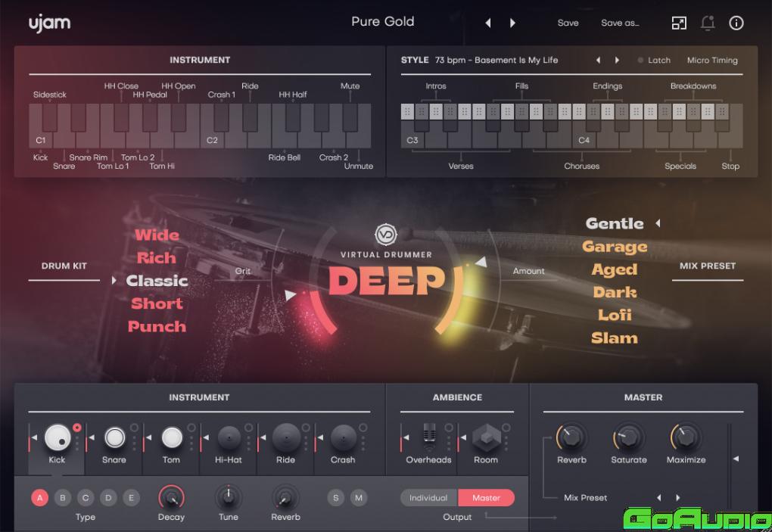The image size is (772, 532).
Task: Open Micro Timing settings
Action: click(x=712, y=60)
